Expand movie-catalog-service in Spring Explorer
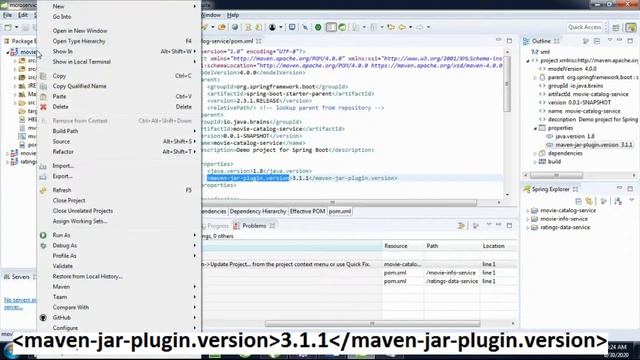This screenshot has width=640, height=360. point(528,211)
